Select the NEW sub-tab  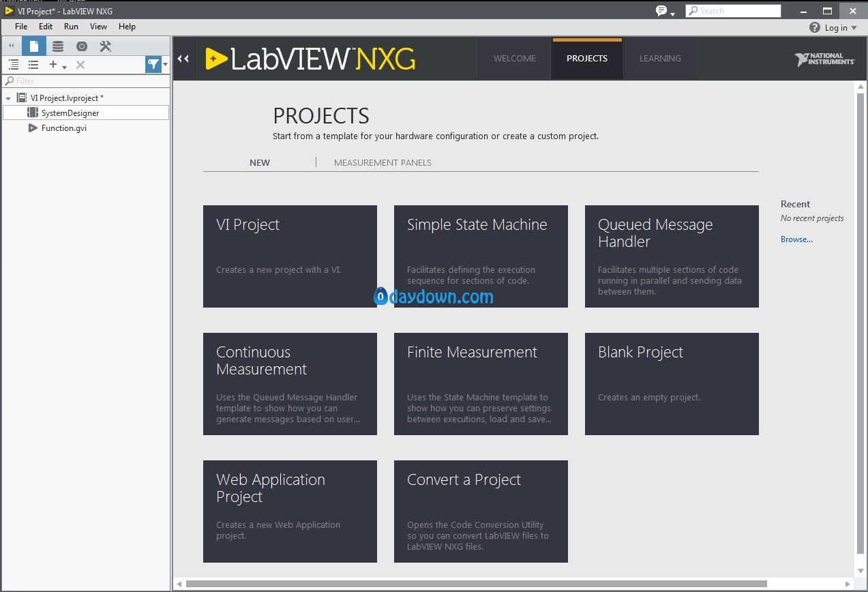click(260, 162)
